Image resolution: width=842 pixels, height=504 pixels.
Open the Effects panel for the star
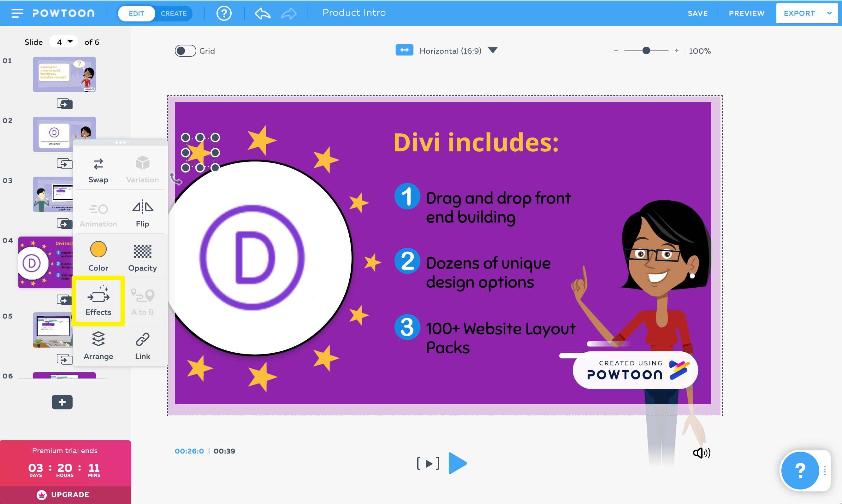tap(98, 300)
